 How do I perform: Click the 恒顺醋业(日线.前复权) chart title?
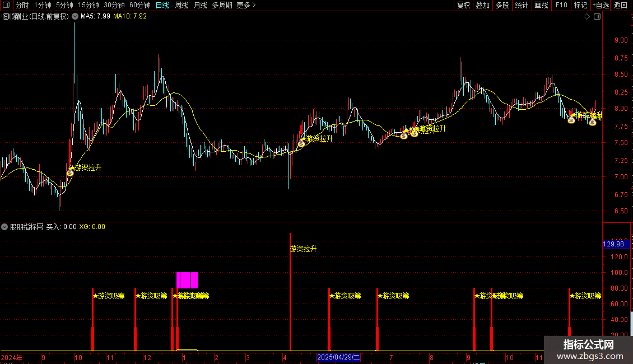35,17
